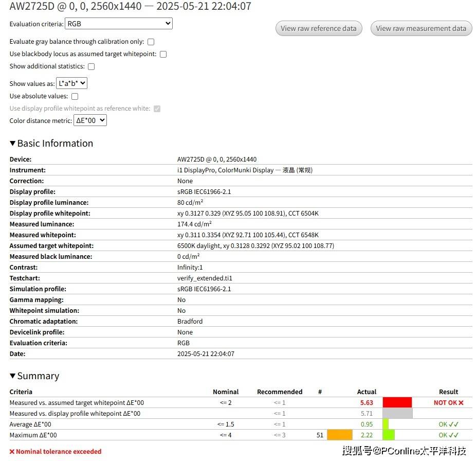Click the Chromatic adaptation value Bradford
The image size is (476, 461).
(190, 321)
